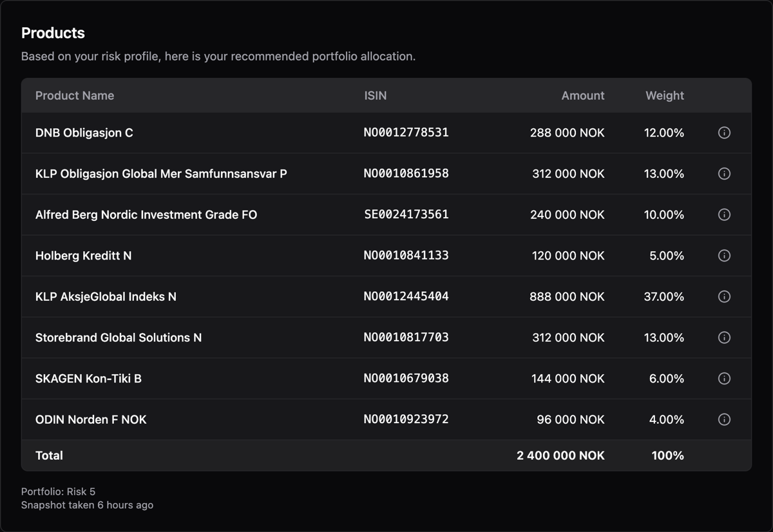Select KLP Obligasjon Global Mer Samfunnsansvar P

coord(161,174)
